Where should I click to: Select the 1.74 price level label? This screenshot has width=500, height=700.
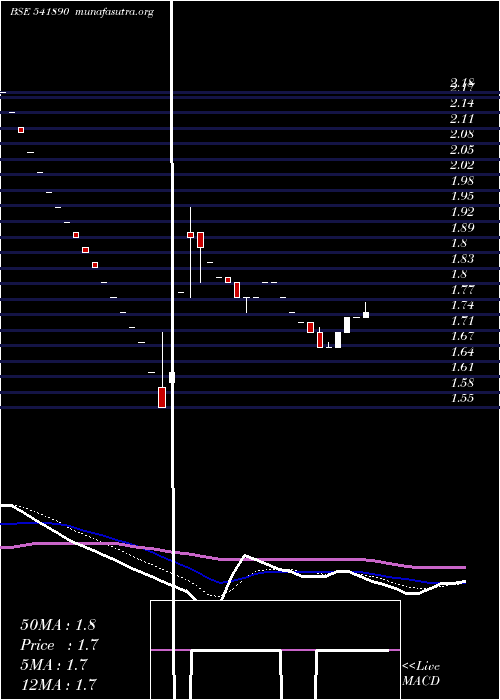coord(462,305)
